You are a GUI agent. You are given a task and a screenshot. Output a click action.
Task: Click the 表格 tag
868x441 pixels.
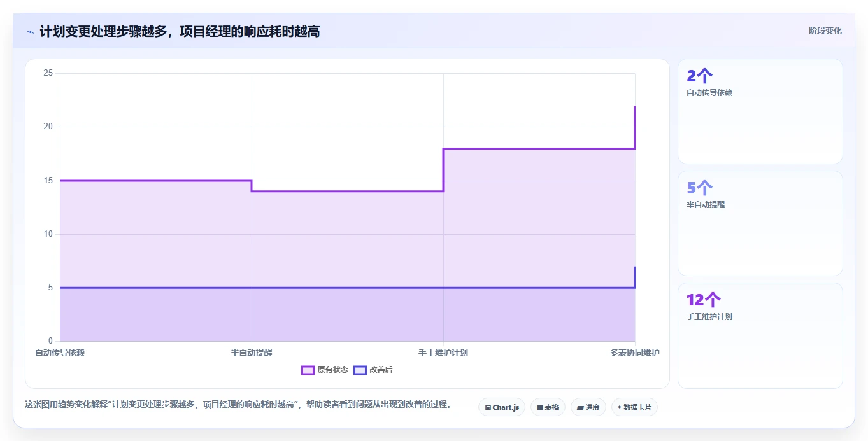pyautogui.click(x=548, y=407)
